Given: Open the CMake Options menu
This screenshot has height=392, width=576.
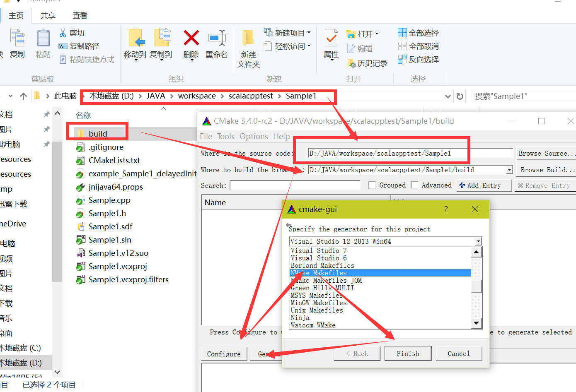Looking at the screenshot, I should click(254, 136).
